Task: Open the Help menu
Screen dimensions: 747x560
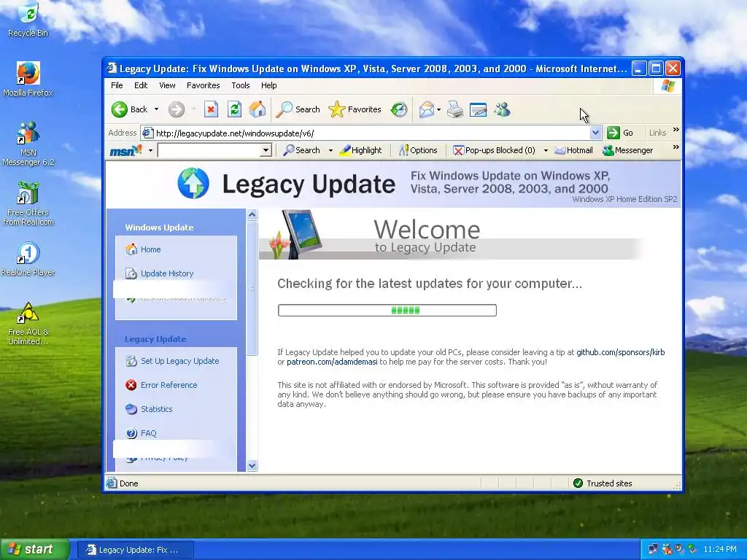Action: pos(268,85)
